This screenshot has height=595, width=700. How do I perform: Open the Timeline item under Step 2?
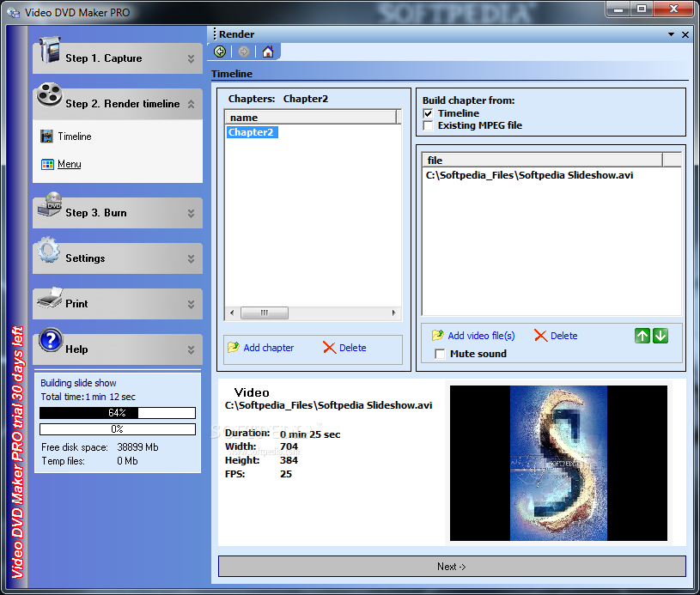(x=75, y=137)
